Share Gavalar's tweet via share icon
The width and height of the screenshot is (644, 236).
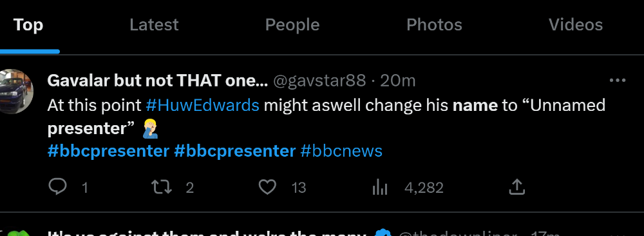517,187
